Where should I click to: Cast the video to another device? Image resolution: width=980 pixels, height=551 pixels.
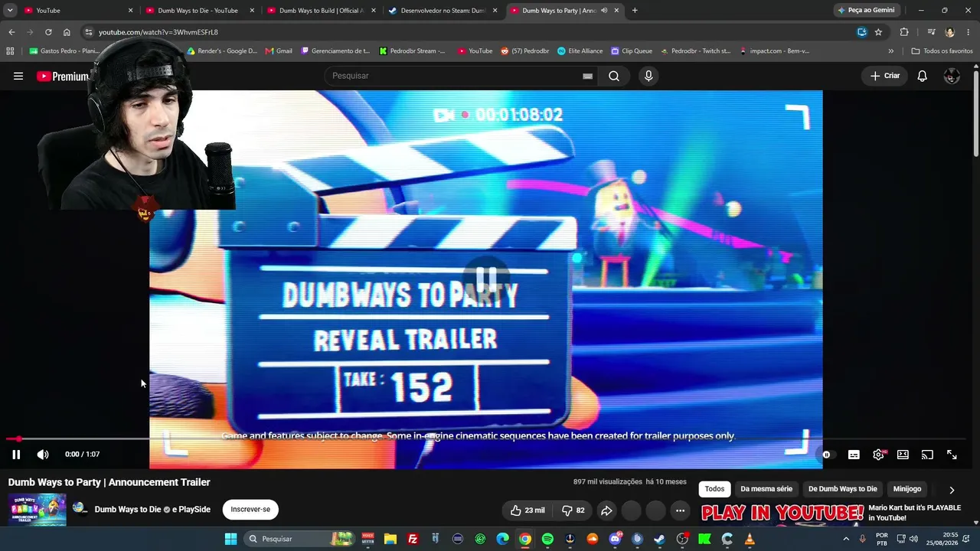pyautogui.click(x=927, y=455)
